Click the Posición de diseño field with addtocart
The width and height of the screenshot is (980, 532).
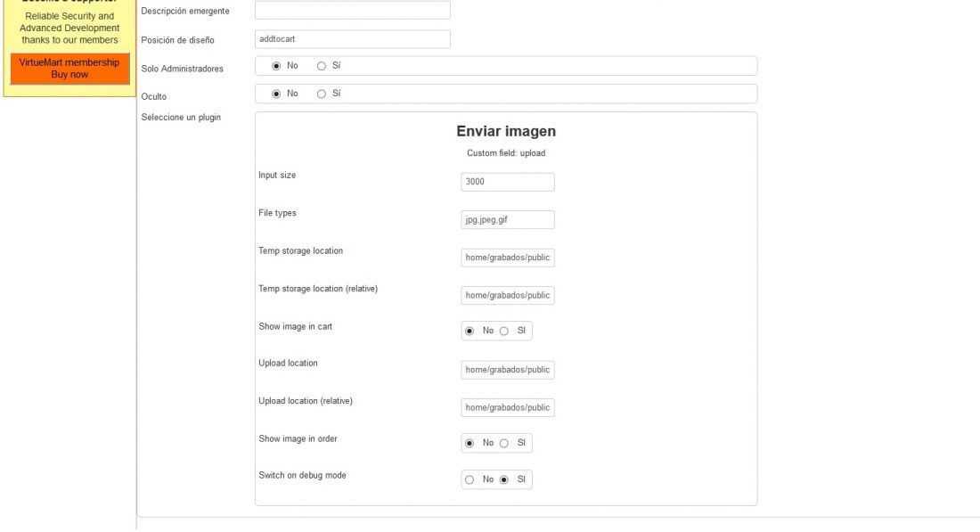pos(353,38)
